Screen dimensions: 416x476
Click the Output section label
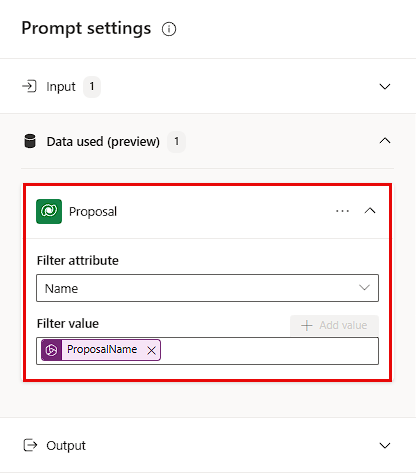[66, 446]
